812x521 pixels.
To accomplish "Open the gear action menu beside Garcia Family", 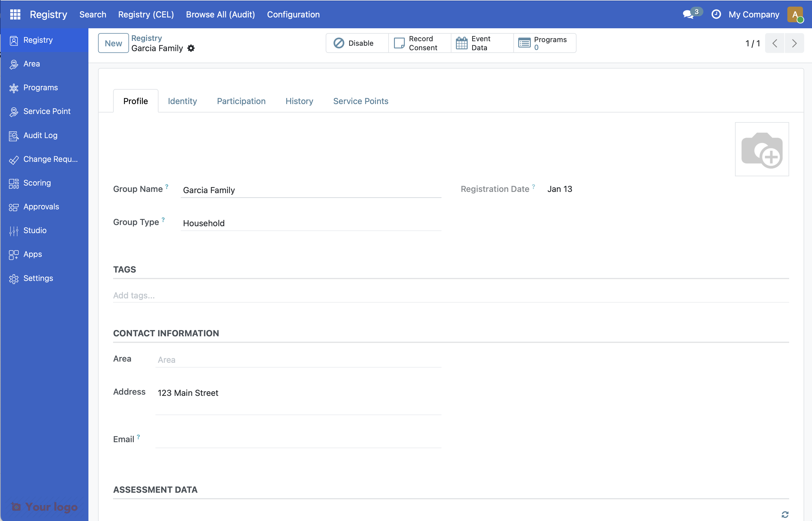I will click(x=191, y=48).
